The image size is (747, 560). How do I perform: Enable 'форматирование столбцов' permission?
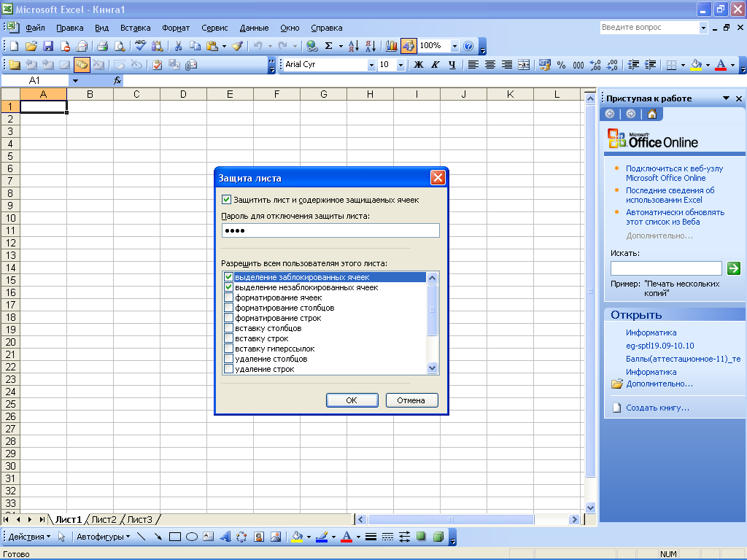click(x=228, y=308)
